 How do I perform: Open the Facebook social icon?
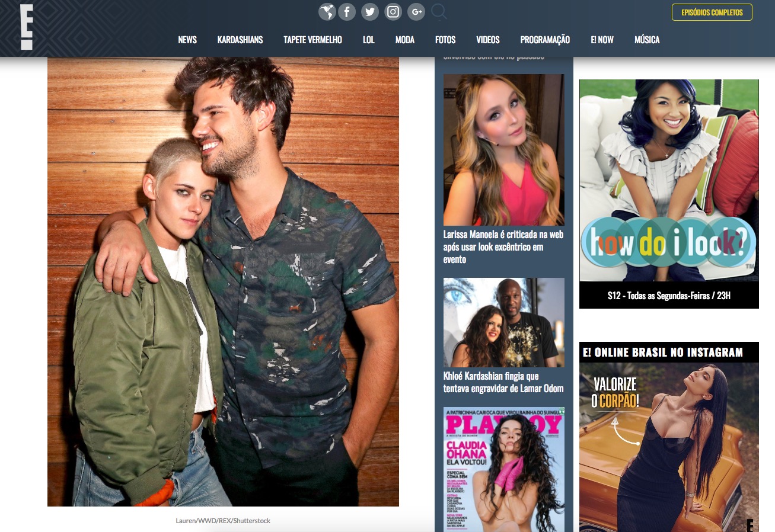(347, 12)
